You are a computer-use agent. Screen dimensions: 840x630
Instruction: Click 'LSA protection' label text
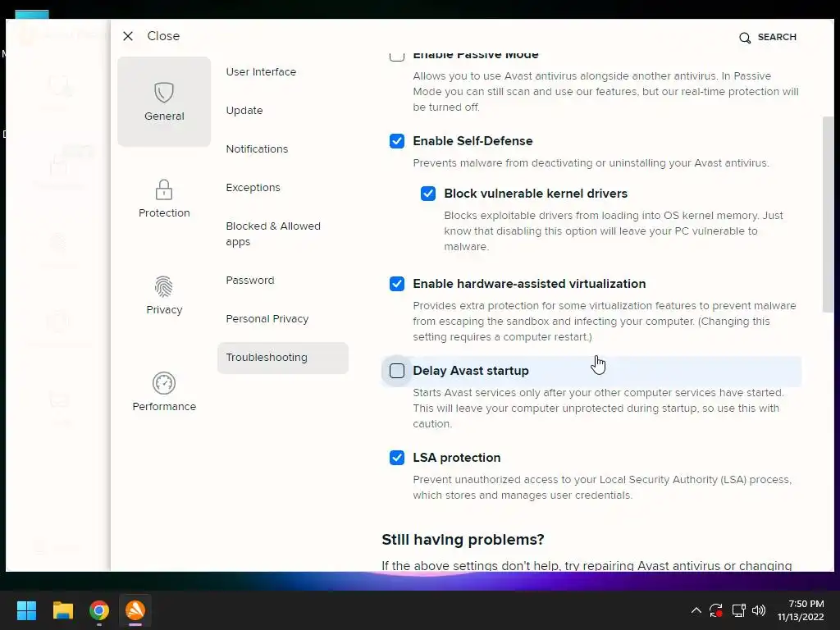(x=456, y=458)
